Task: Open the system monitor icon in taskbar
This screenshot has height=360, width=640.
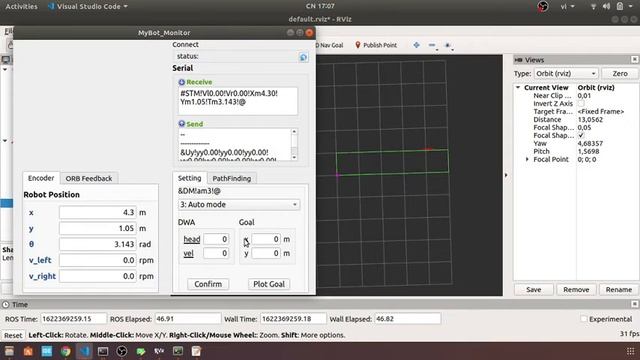Action: click(x=178, y=351)
